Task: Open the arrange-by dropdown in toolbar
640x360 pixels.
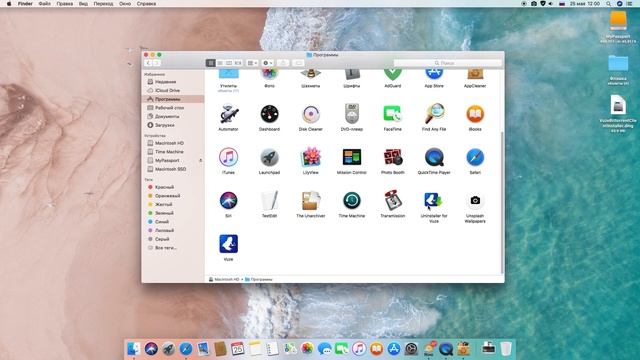Action: [252, 63]
